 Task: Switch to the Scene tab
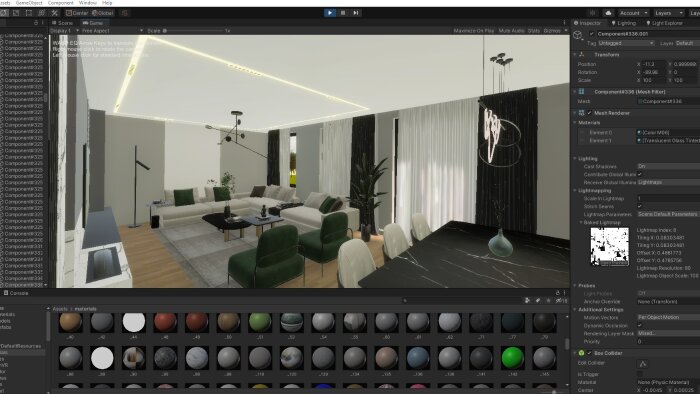(x=62, y=23)
